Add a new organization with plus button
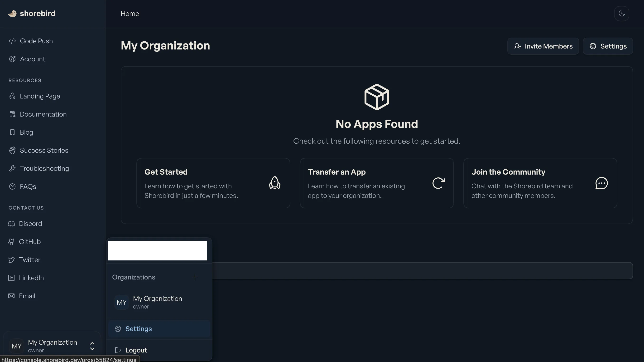Screen dimensions: 644x362 pyautogui.click(x=195, y=277)
